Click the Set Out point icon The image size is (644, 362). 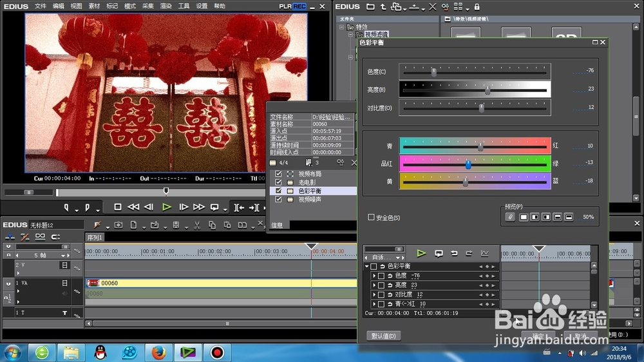tap(88, 207)
